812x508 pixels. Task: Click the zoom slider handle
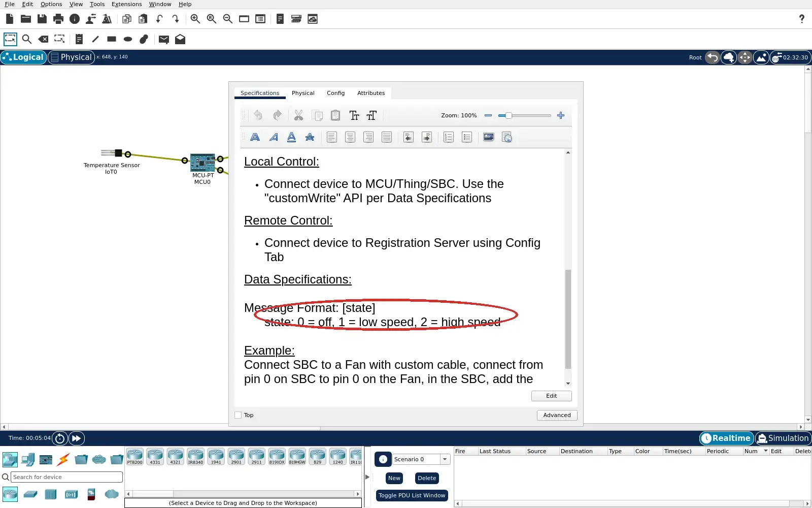point(509,115)
